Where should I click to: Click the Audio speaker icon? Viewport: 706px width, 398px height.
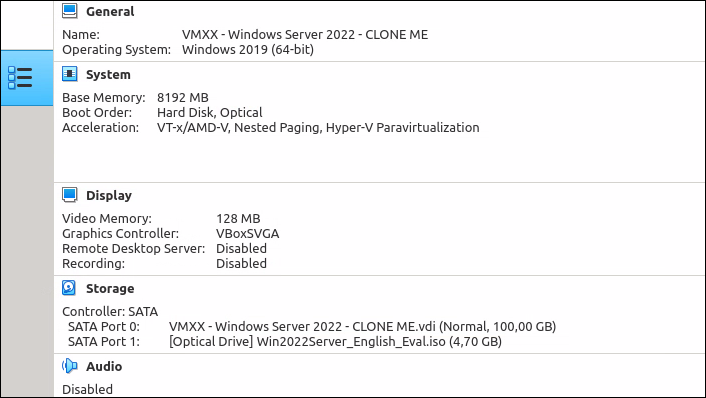69,366
